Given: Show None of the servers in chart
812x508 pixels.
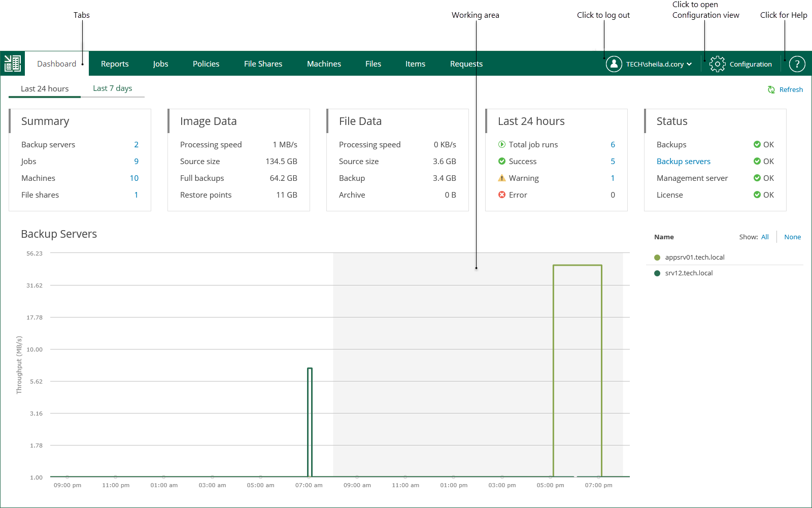Looking at the screenshot, I should point(792,237).
